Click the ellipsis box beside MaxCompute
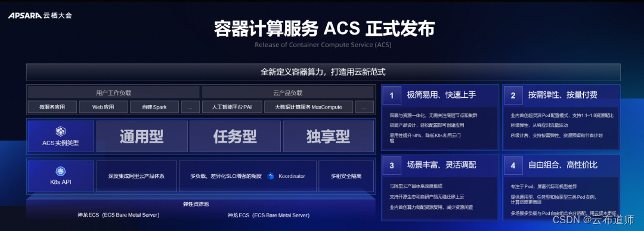644x231 pixels. pos(365,107)
